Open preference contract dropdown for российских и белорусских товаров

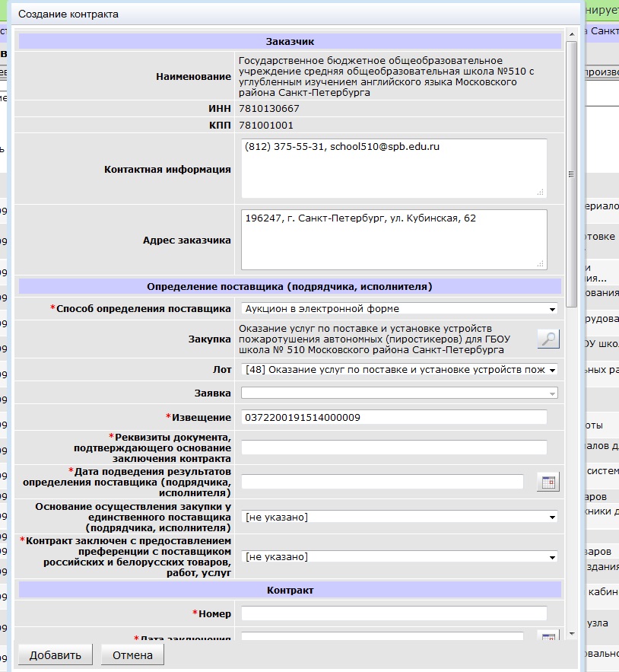pos(399,557)
